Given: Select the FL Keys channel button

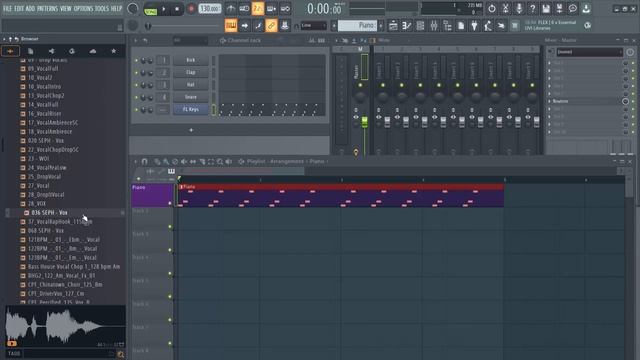Looking at the screenshot, I should [191, 109].
